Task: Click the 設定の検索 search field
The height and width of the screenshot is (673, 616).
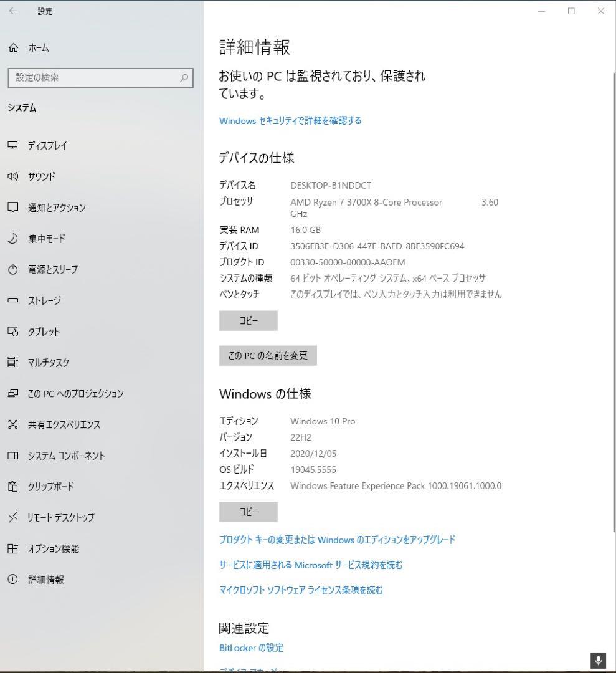Action: click(x=100, y=79)
